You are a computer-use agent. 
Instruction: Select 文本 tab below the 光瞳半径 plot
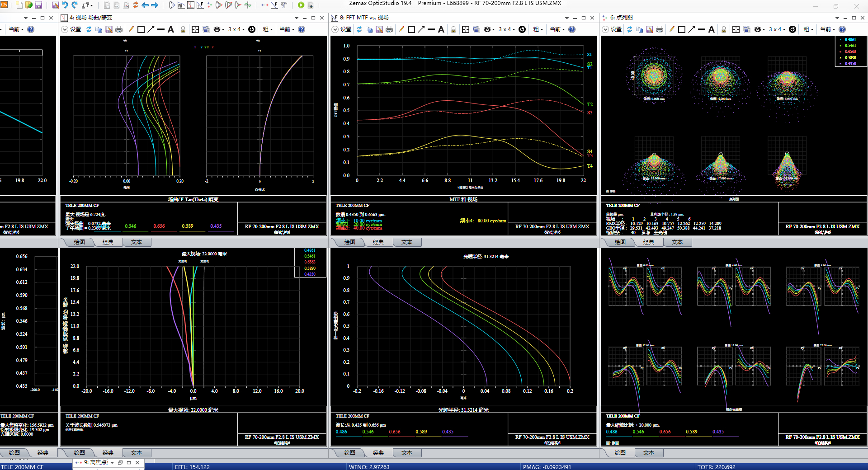tap(407, 453)
